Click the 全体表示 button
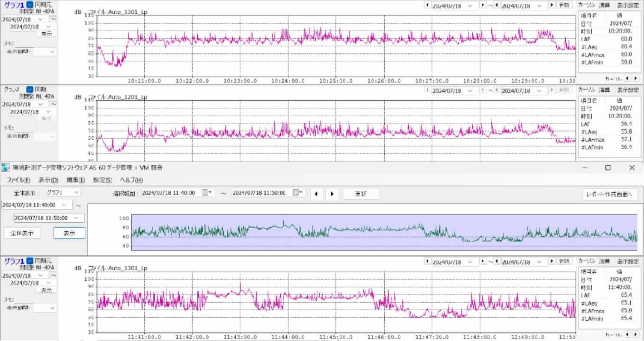644x341 pixels. pos(22,233)
